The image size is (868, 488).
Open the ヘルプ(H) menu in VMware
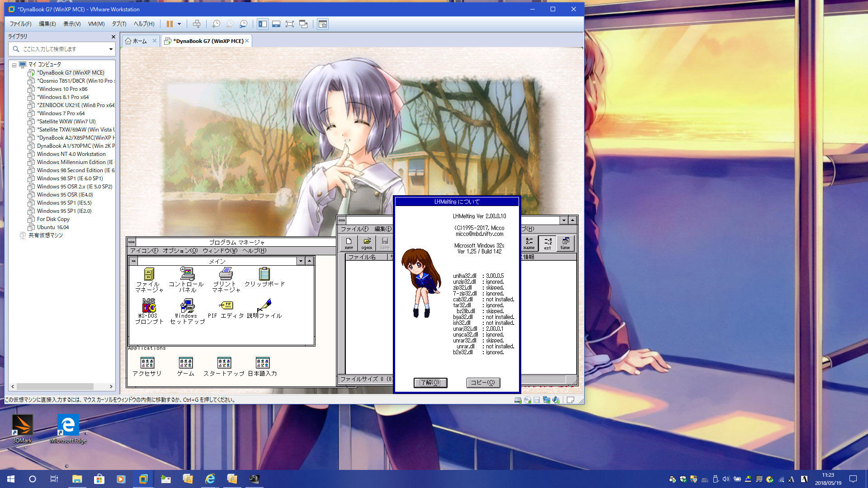(x=144, y=24)
